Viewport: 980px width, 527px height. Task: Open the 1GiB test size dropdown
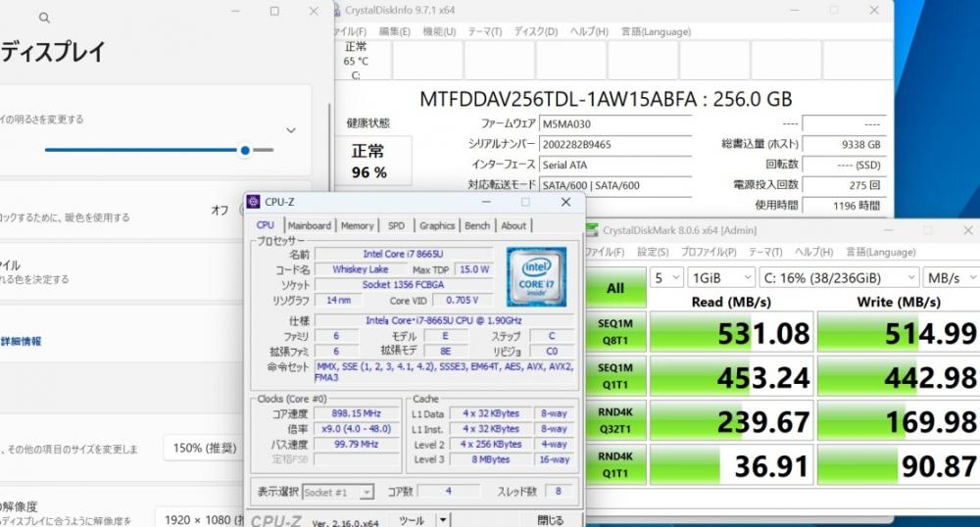tap(720, 278)
